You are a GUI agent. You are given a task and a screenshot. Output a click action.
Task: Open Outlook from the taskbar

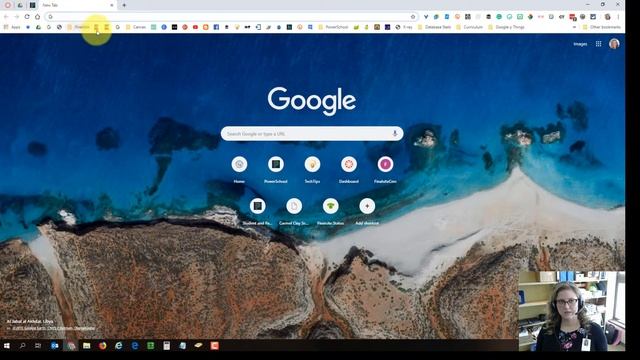pos(54,346)
